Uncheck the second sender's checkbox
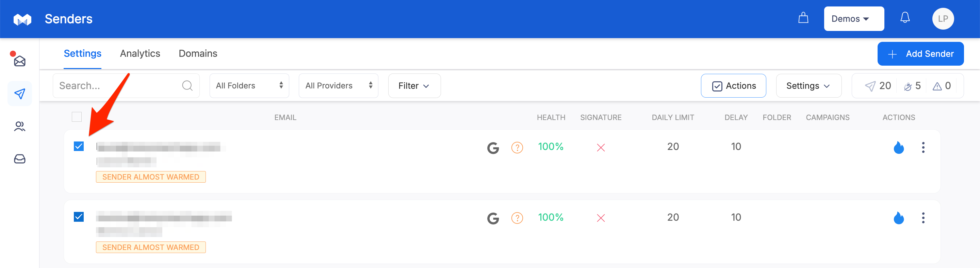This screenshot has width=980, height=268. (x=79, y=217)
